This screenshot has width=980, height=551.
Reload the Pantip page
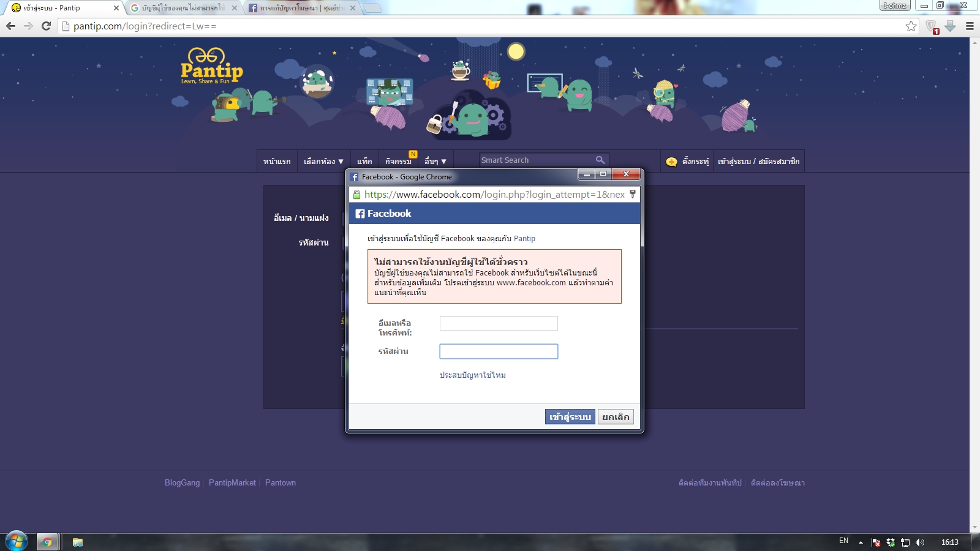[46, 26]
